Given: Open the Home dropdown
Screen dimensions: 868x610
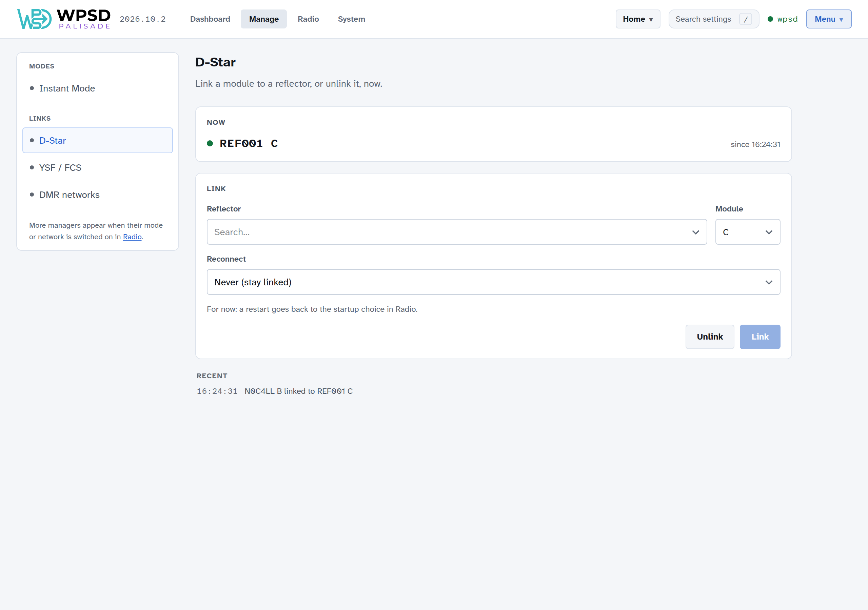Looking at the screenshot, I should tap(638, 19).
